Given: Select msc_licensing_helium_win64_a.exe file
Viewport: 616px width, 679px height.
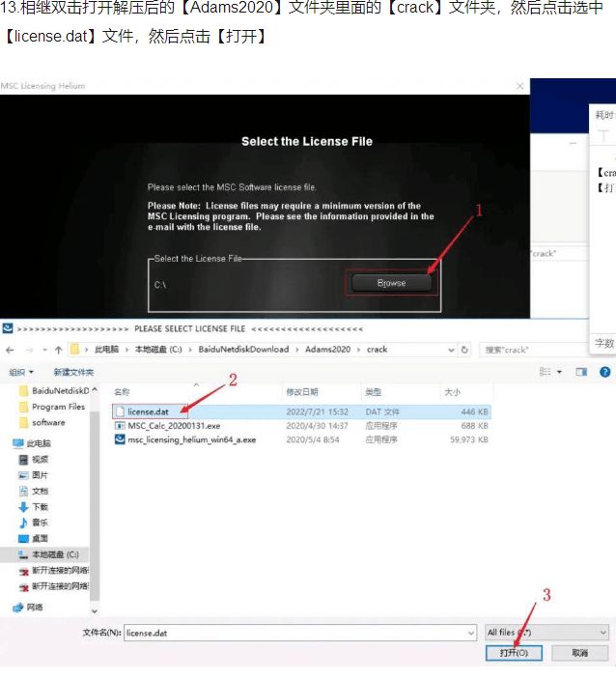Looking at the screenshot, I should 192,439.
